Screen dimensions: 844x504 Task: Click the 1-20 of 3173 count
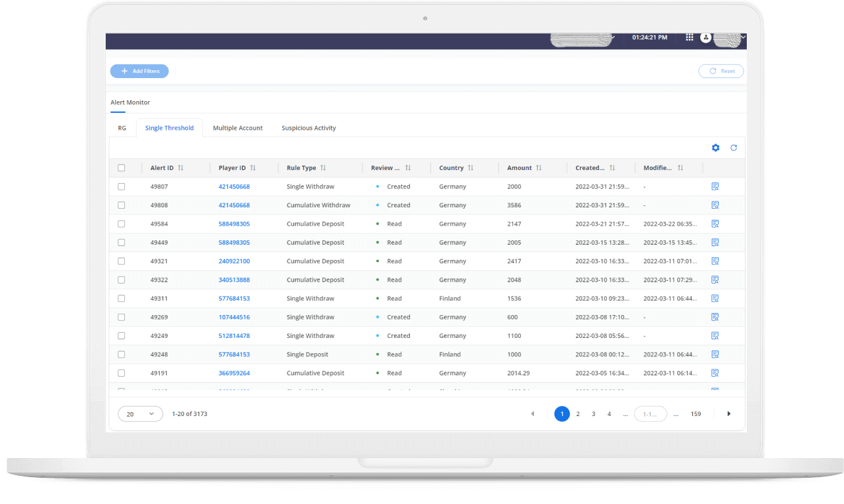coord(190,414)
